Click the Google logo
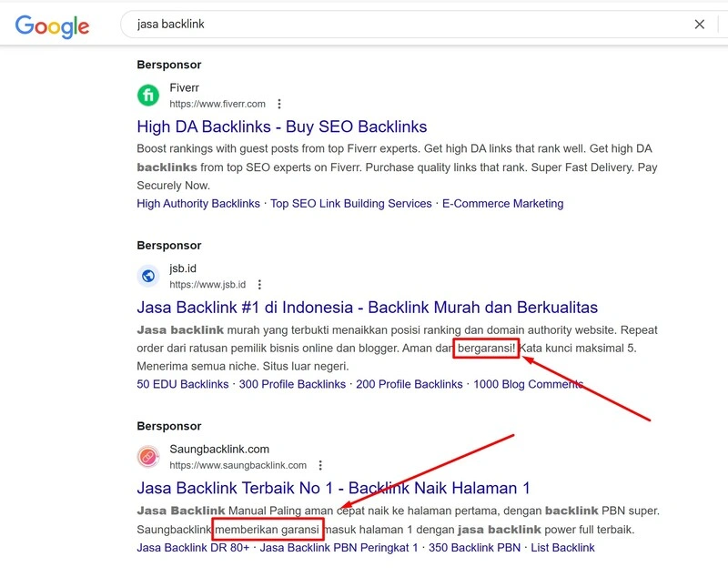The image size is (728, 577). [x=52, y=26]
